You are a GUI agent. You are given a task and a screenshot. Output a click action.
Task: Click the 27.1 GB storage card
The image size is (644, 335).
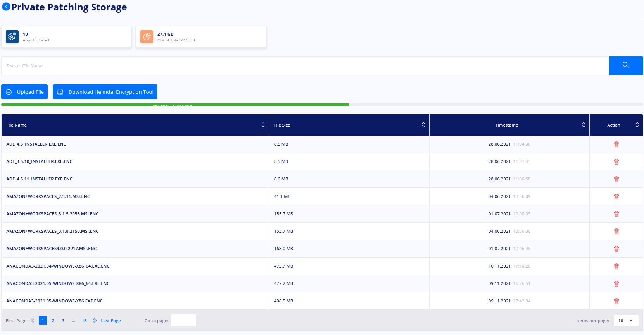click(201, 37)
